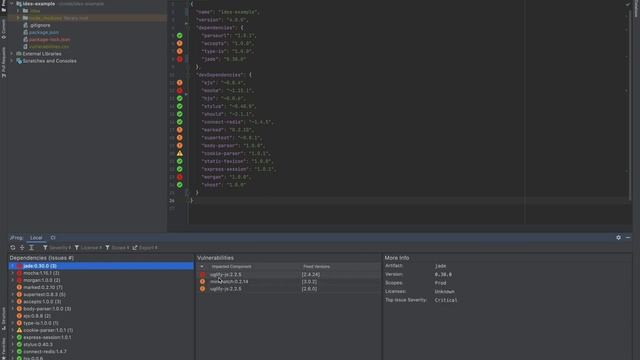Click the orange gutter icon beside marked
Screen dimensions: 640x360
click(180, 130)
